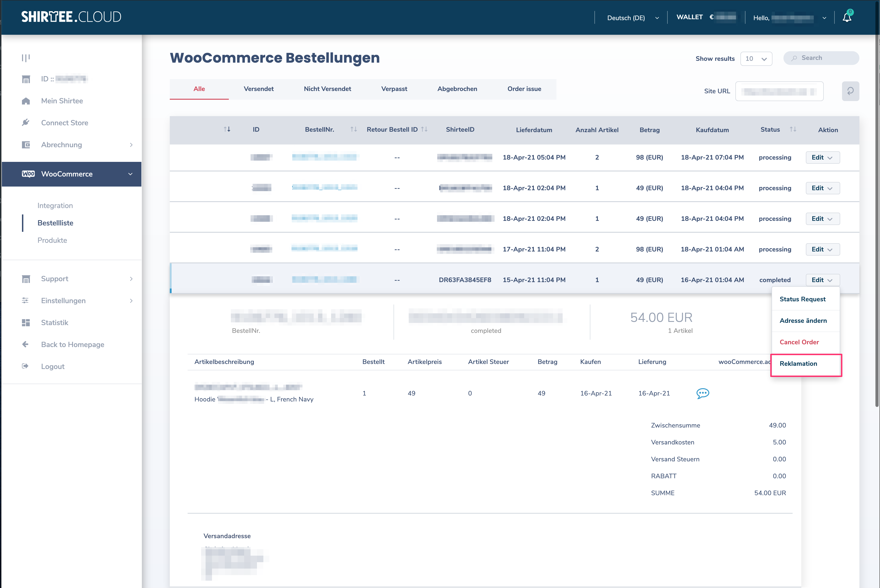
Task: Open the Show results count dropdown
Action: (756, 59)
